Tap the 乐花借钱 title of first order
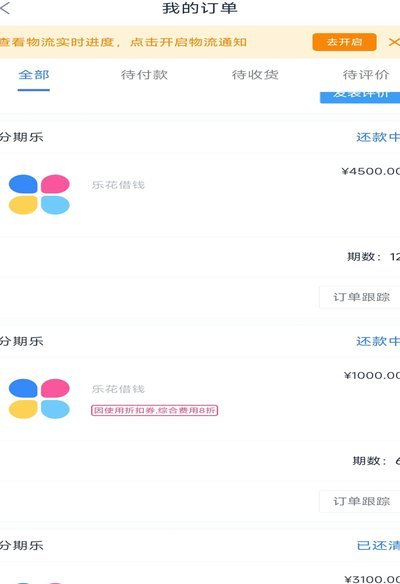 118,185
